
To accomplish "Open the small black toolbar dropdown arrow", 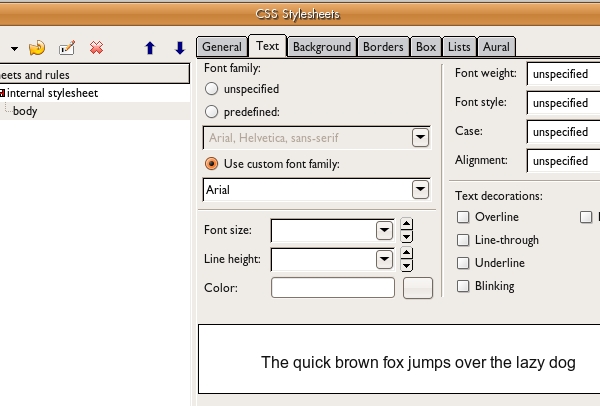I will click(x=14, y=48).
